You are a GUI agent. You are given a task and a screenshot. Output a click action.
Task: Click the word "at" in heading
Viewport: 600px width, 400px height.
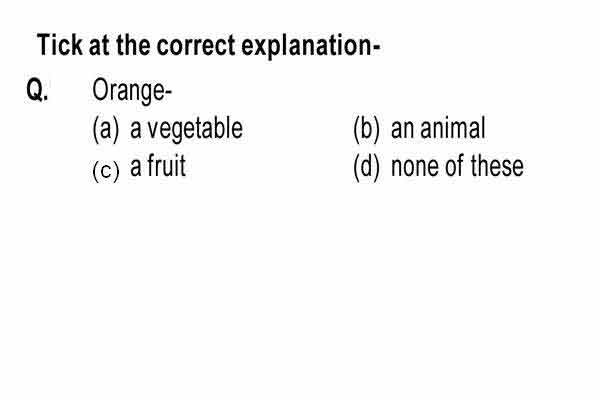[x=99, y=46]
